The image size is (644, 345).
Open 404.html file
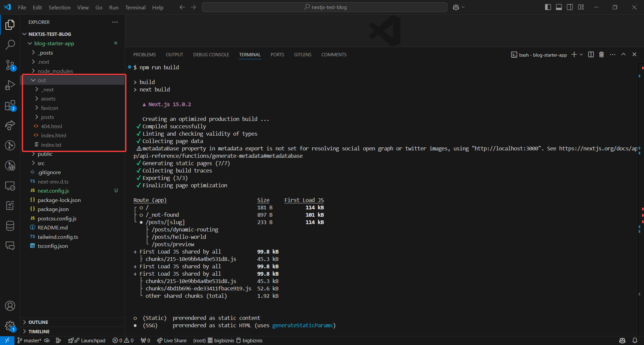51,126
